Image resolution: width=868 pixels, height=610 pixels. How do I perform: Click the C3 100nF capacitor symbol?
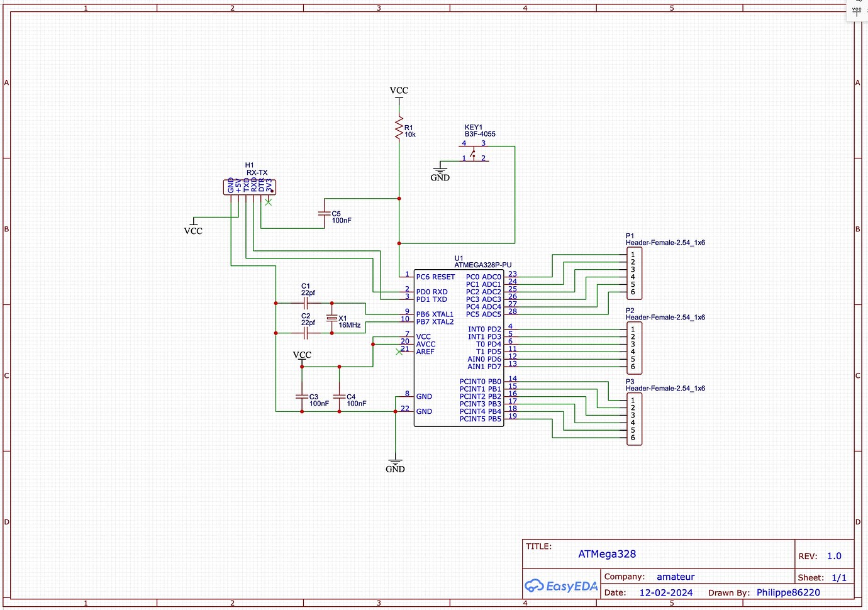pos(301,397)
